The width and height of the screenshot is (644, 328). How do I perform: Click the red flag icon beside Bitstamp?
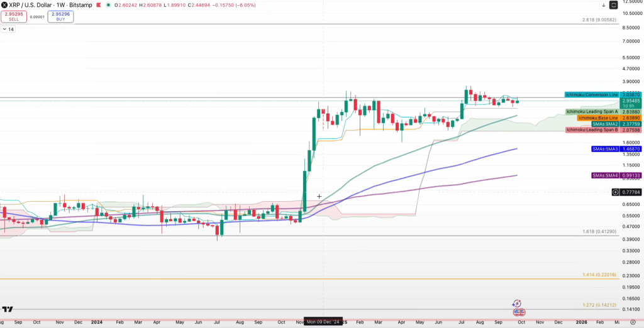(x=99, y=4)
